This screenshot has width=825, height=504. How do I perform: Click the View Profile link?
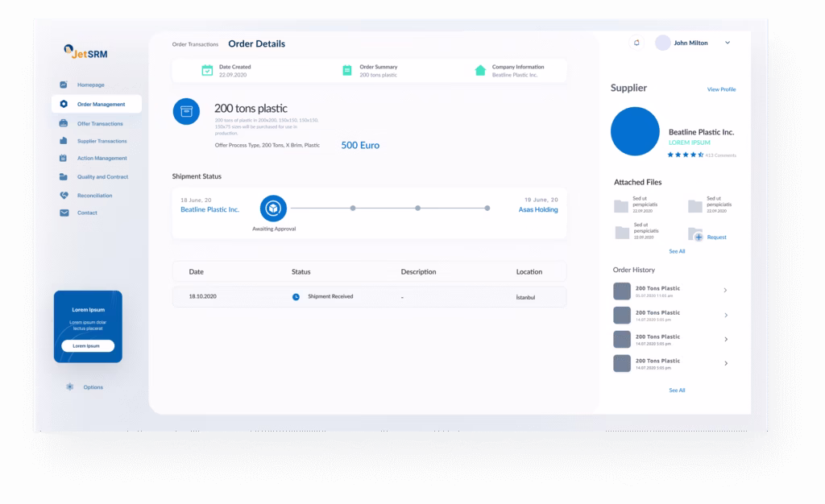[x=721, y=89]
